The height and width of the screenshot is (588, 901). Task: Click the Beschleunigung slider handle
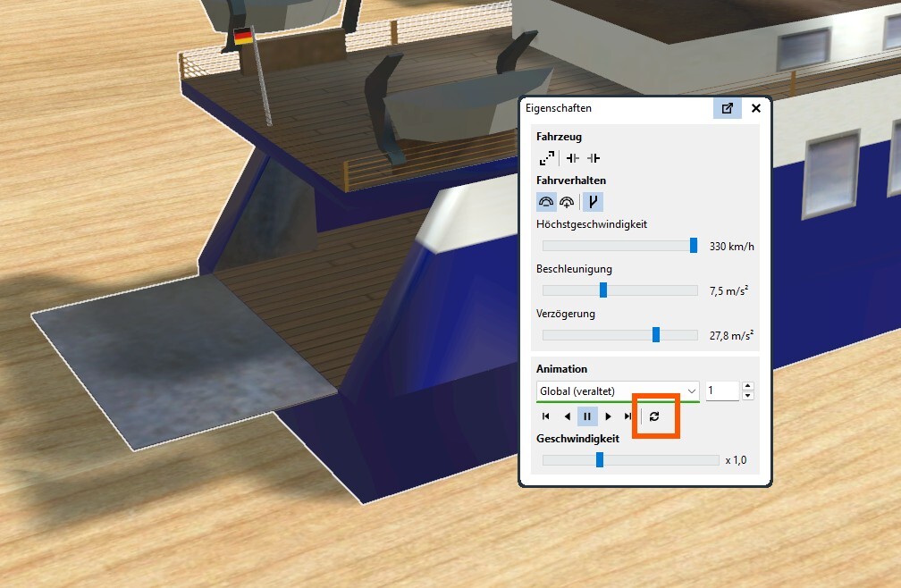click(x=603, y=290)
